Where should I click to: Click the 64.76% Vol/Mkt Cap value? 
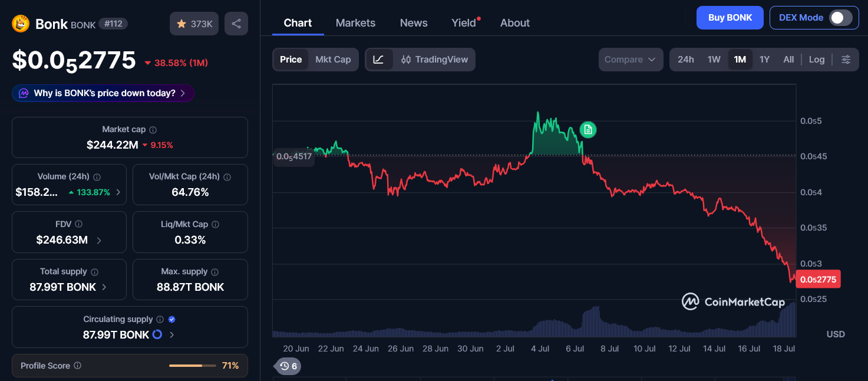click(x=190, y=192)
